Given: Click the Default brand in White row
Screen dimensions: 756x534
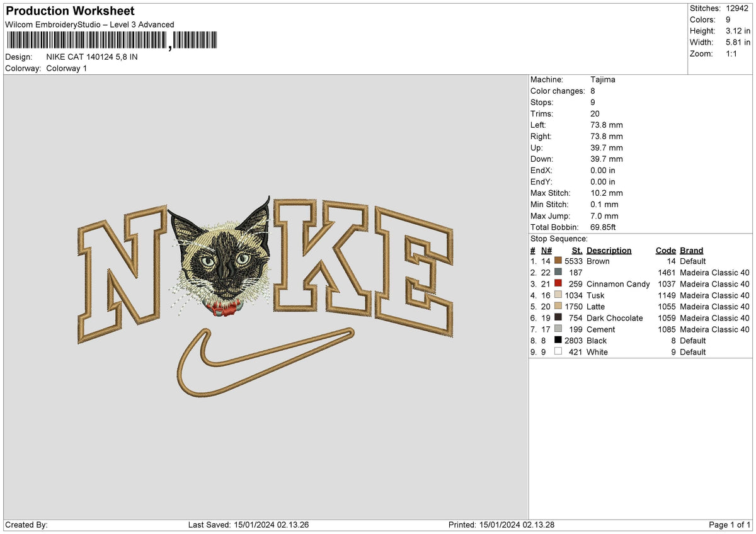Looking at the screenshot, I should [x=693, y=351].
